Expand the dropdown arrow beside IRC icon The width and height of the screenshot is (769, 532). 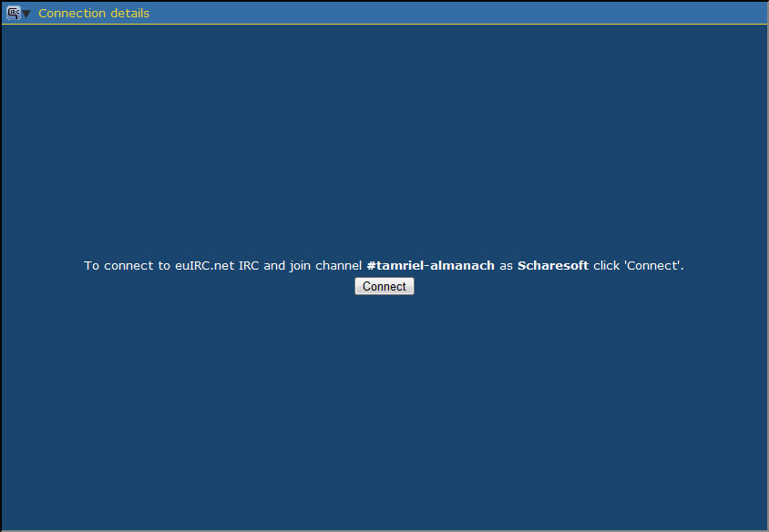(x=26, y=14)
